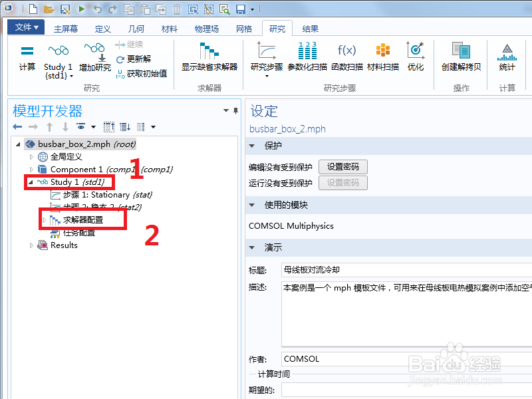
Task: Click the Expand All tree icon
Action: coord(125,127)
